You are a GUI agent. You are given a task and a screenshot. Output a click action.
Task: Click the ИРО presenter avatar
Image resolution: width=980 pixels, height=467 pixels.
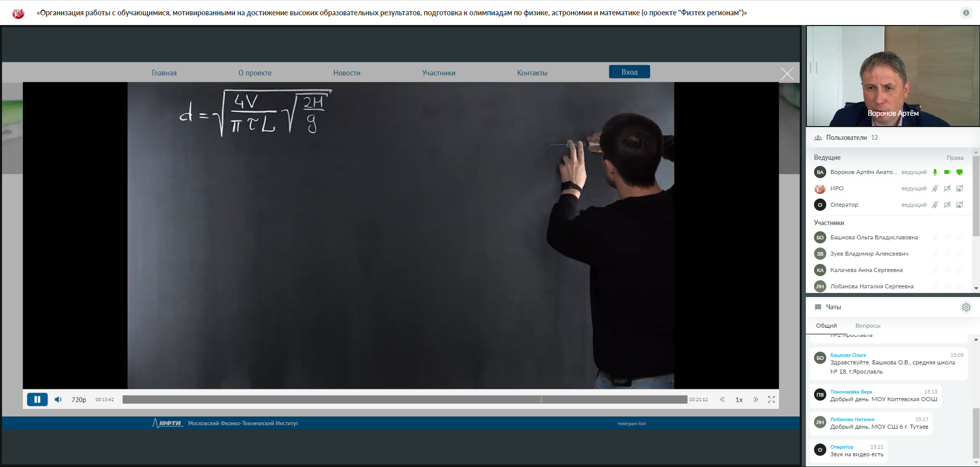820,189
